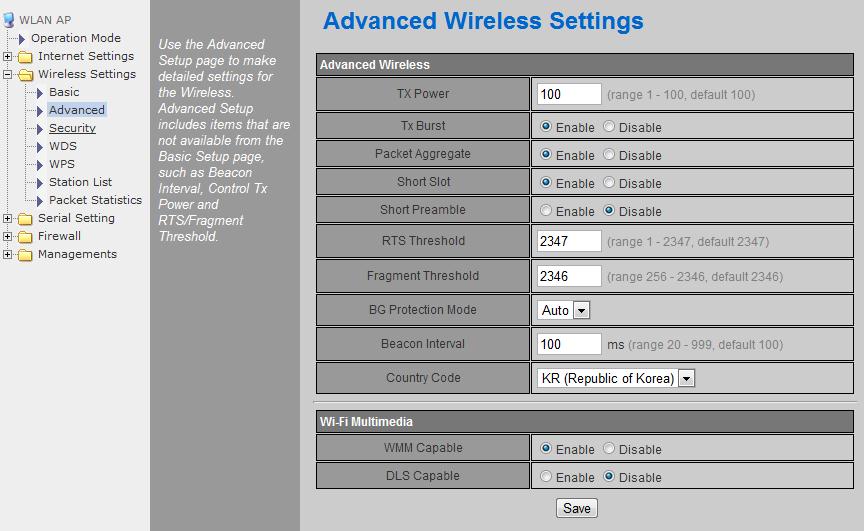Click the arrow icon beside Station List
The height and width of the screenshot is (531, 864).
tap(40, 182)
